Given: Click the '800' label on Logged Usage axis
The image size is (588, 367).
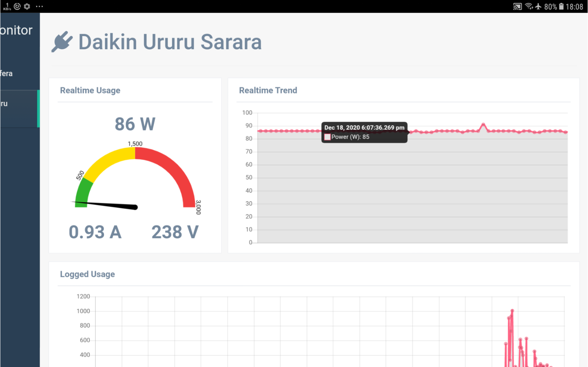Looking at the screenshot, I should point(85,325).
